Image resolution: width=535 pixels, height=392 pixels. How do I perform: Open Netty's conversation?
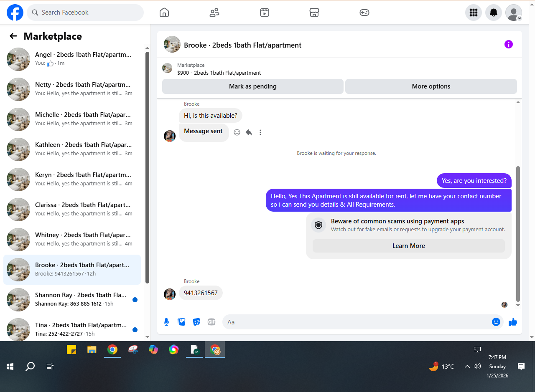pos(72,89)
